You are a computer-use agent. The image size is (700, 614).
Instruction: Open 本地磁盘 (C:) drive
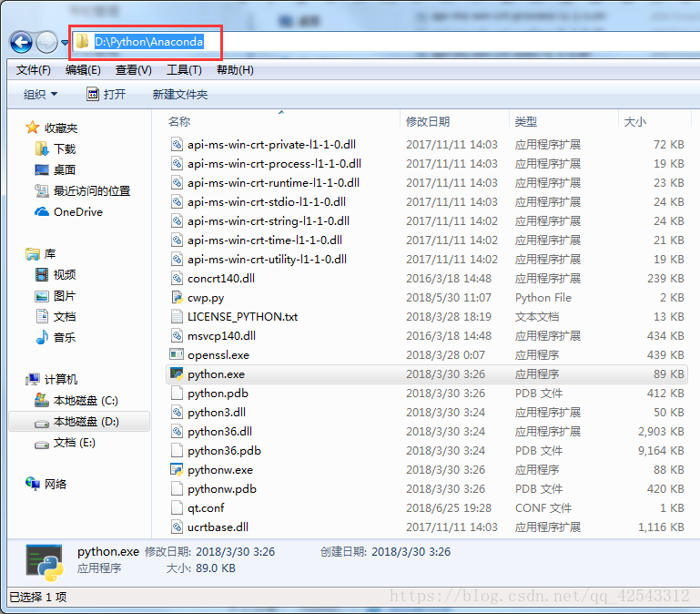tap(76, 401)
